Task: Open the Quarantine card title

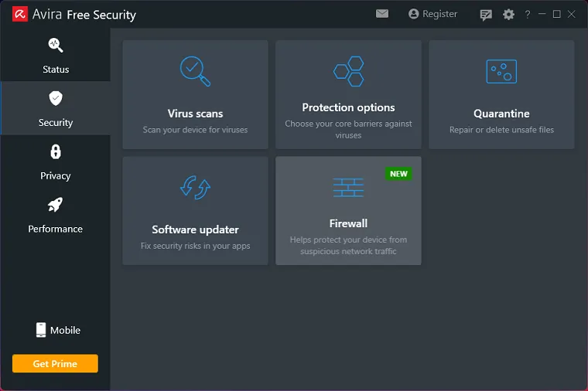Action: tap(501, 114)
